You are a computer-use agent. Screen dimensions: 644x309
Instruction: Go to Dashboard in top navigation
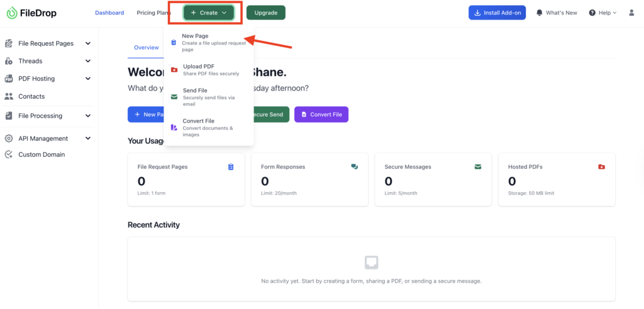point(109,13)
